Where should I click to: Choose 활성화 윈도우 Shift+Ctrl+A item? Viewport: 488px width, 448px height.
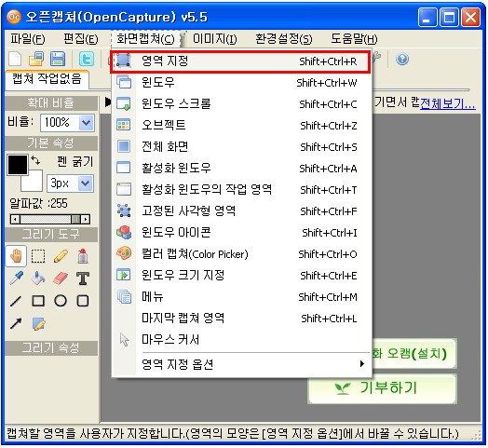(241, 169)
